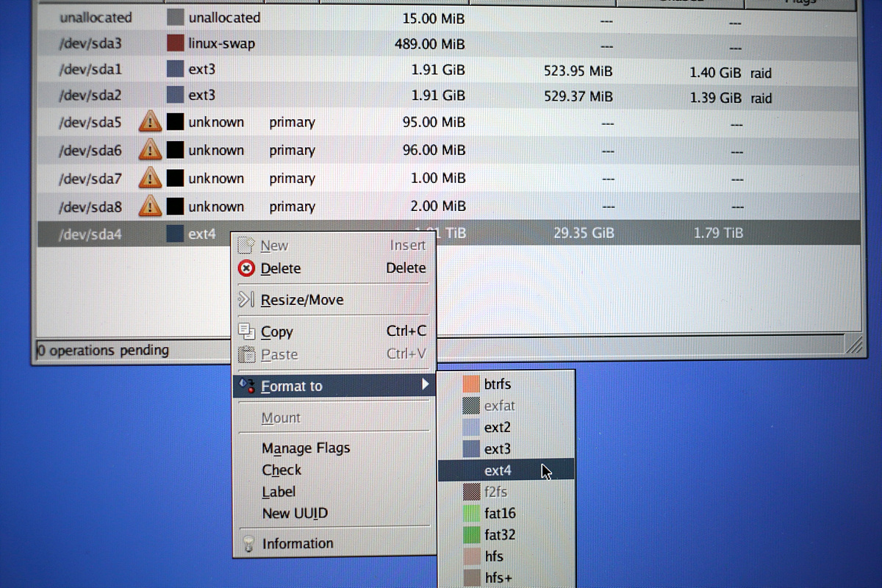The image size is (882, 588).
Task: Click the Copy pages icon
Action: pos(247,331)
